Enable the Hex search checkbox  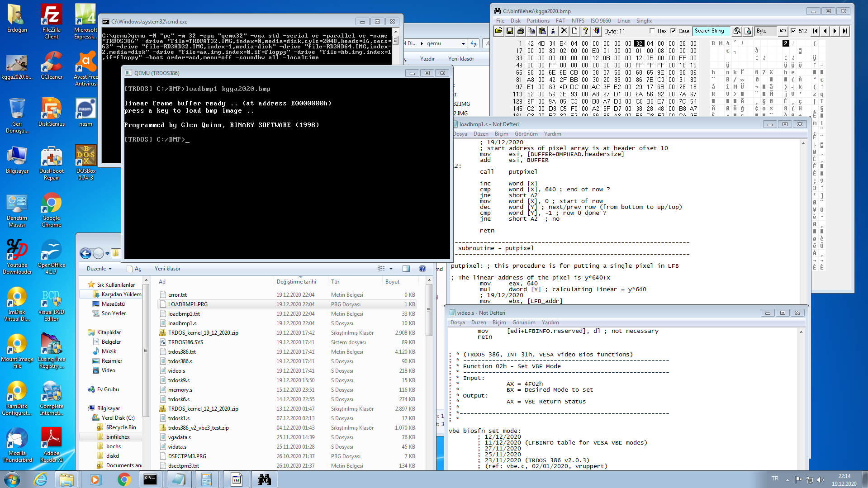(652, 31)
